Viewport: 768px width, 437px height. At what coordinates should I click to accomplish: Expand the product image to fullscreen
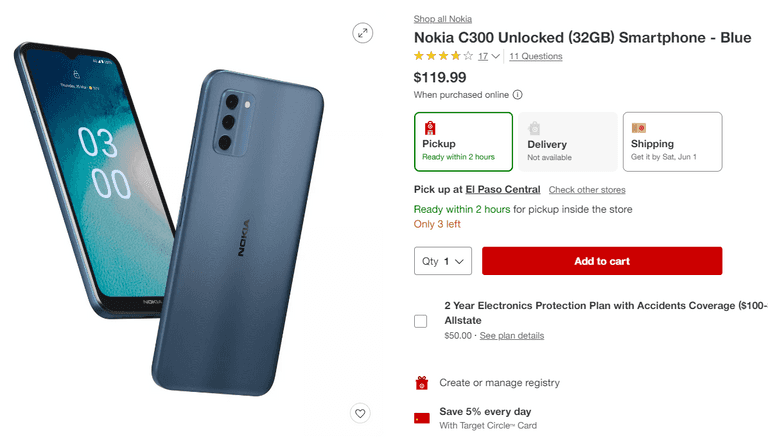tap(363, 33)
